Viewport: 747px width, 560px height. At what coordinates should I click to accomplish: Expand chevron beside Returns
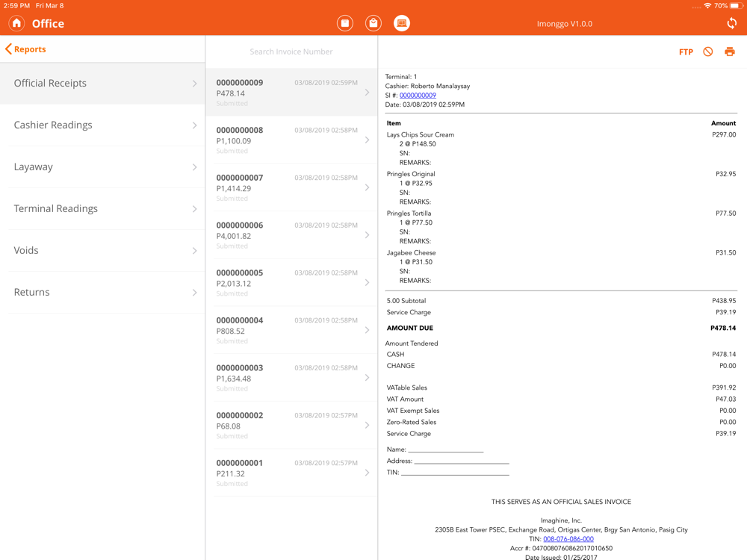tap(194, 293)
